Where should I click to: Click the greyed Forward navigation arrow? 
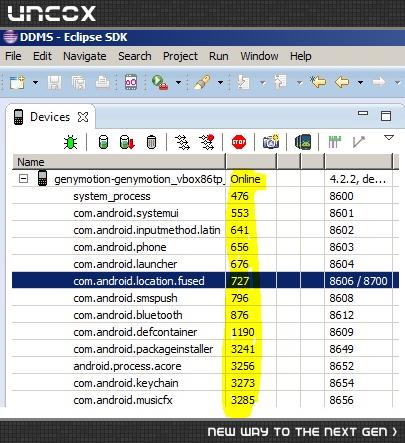point(379,82)
